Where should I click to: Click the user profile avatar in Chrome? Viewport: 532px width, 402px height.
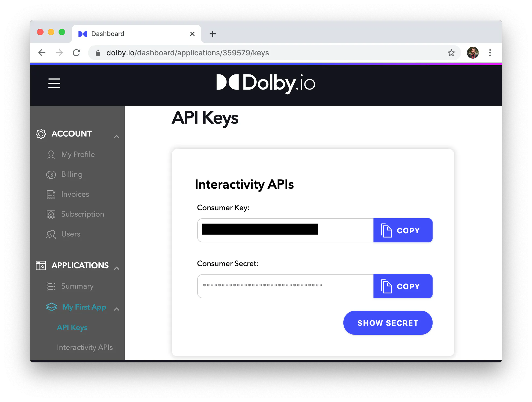[x=473, y=53]
